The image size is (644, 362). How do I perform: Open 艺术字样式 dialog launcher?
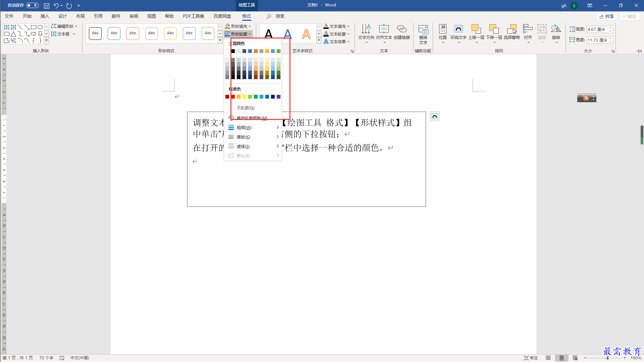pos(352,51)
